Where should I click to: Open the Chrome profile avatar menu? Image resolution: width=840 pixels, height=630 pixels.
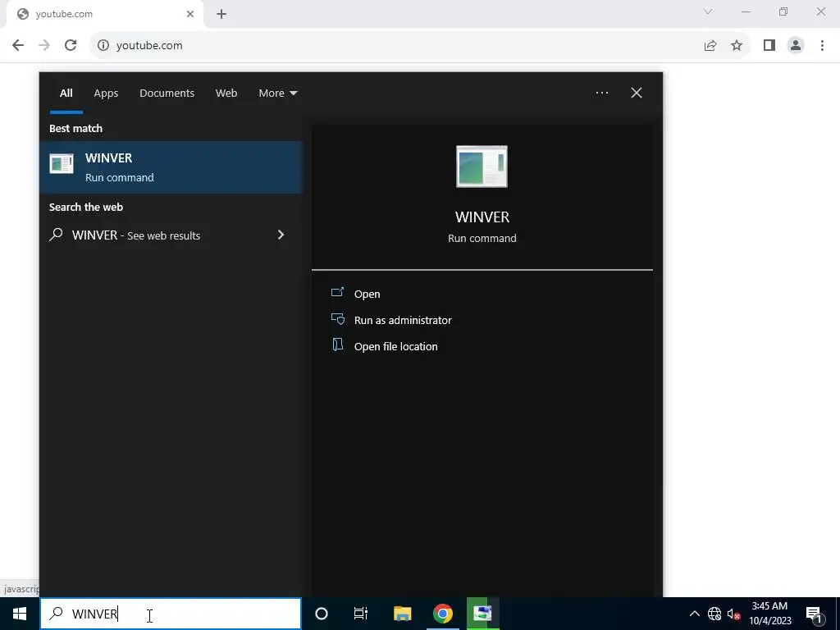tap(796, 46)
